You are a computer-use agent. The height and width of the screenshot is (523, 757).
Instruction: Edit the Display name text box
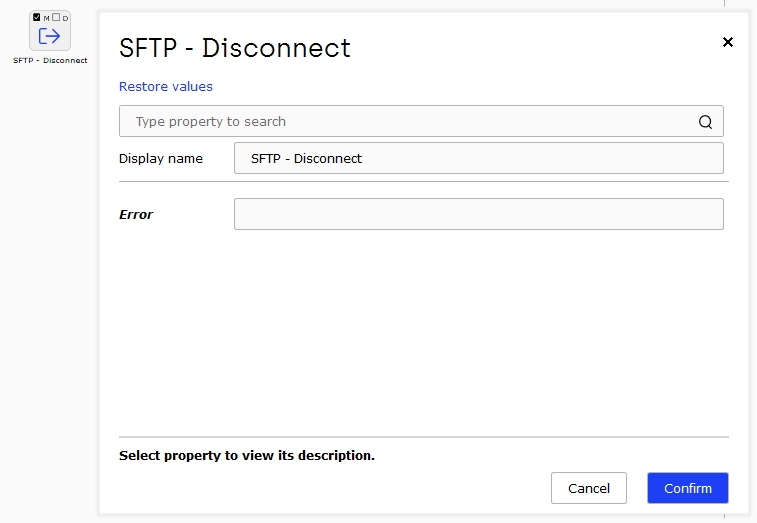pos(478,158)
